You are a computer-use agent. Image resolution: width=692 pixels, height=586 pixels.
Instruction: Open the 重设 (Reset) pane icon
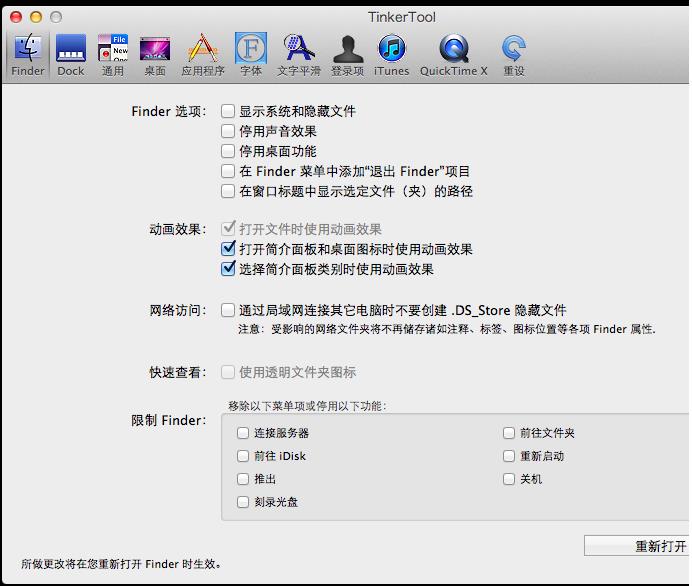(514, 55)
